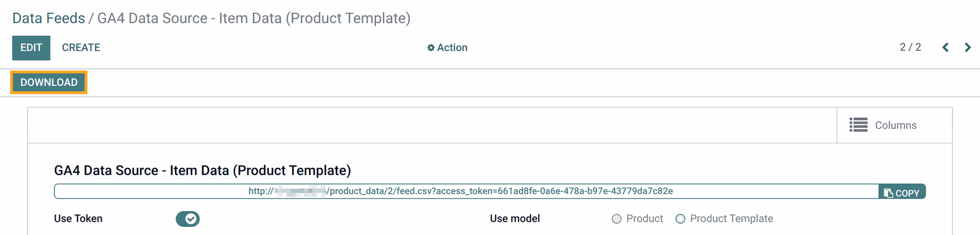Screen dimensions: 980x235
Task: Open the Action dropdown menu
Action: click(447, 47)
